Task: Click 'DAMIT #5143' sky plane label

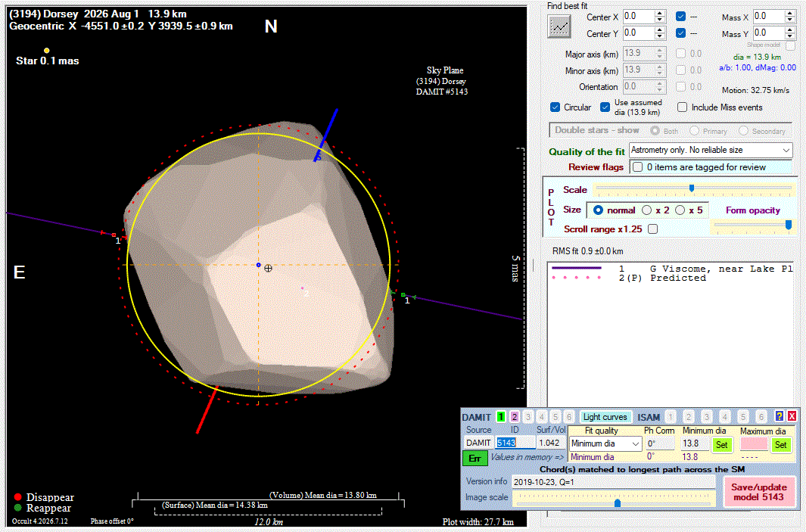Action: point(441,92)
